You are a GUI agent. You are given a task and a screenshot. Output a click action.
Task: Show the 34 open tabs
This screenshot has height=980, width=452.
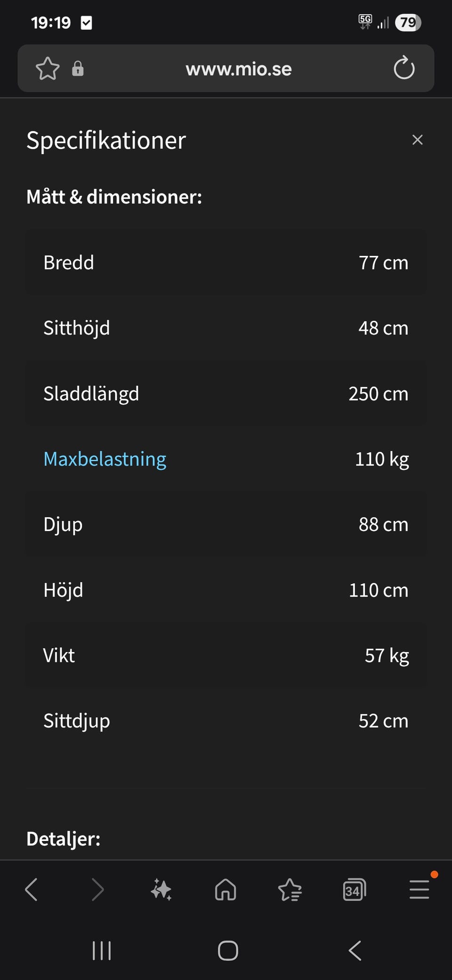tap(354, 890)
